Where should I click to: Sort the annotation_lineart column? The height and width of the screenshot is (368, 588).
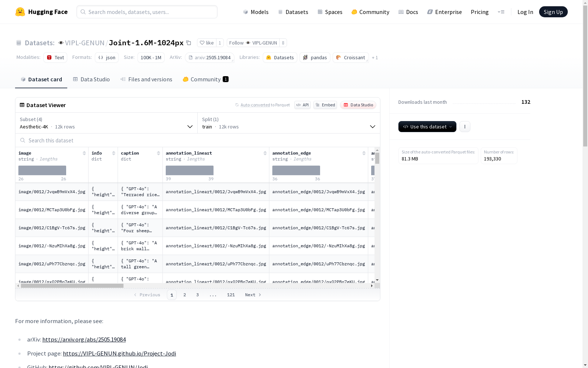[265, 153]
